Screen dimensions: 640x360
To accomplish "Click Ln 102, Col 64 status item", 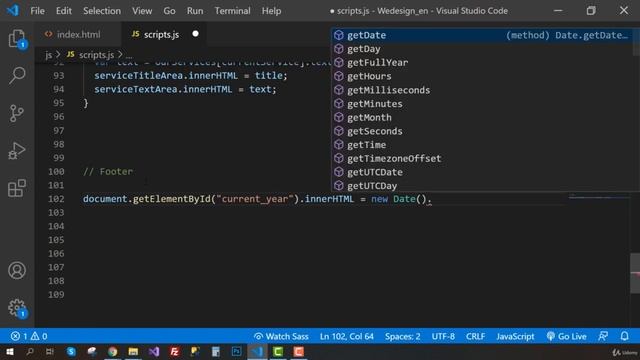I will pyautogui.click(x=347, y=336).
